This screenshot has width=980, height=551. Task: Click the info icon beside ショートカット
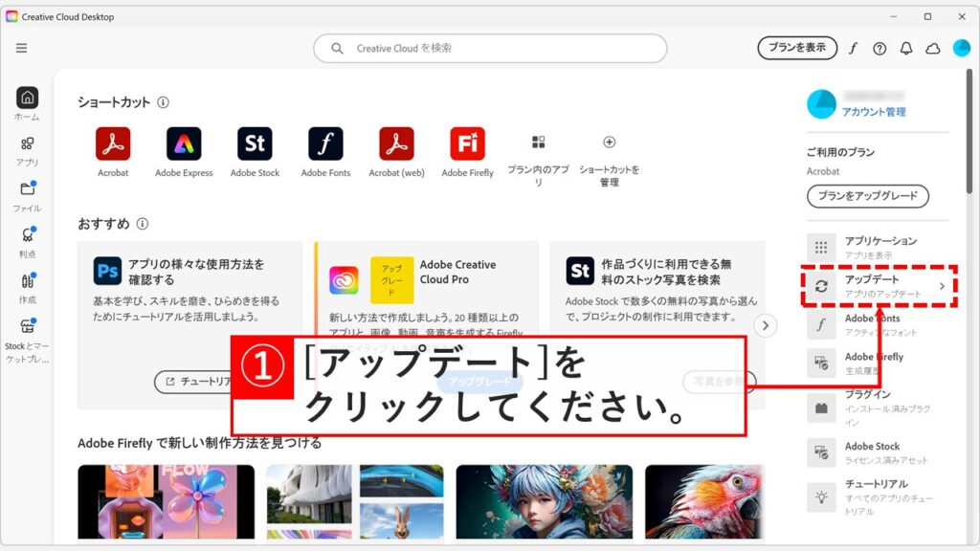click(x=163, y=101)
